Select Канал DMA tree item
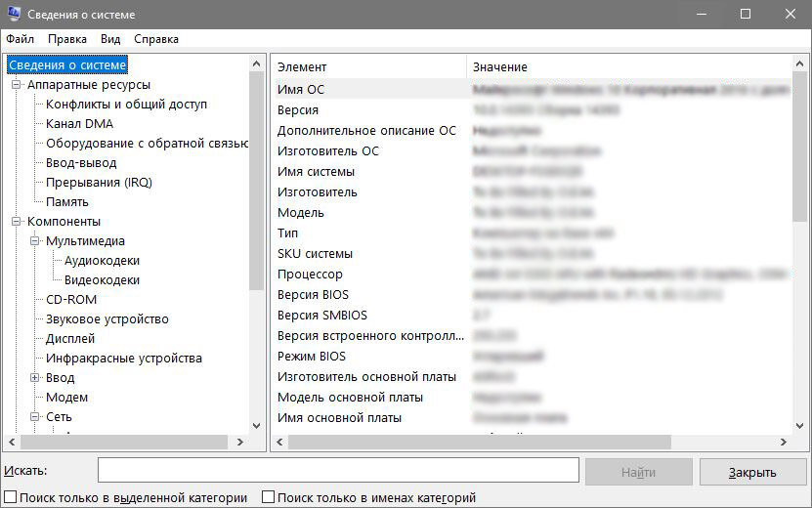 click(79, 124)
